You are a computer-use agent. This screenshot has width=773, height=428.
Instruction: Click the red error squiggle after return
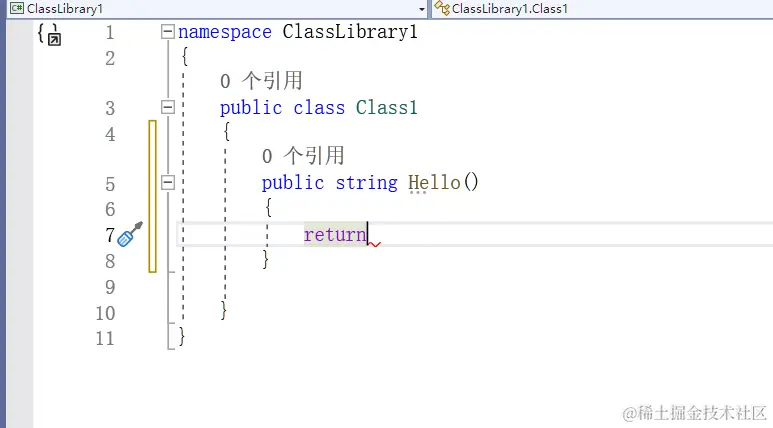click(x=375, y=244)
